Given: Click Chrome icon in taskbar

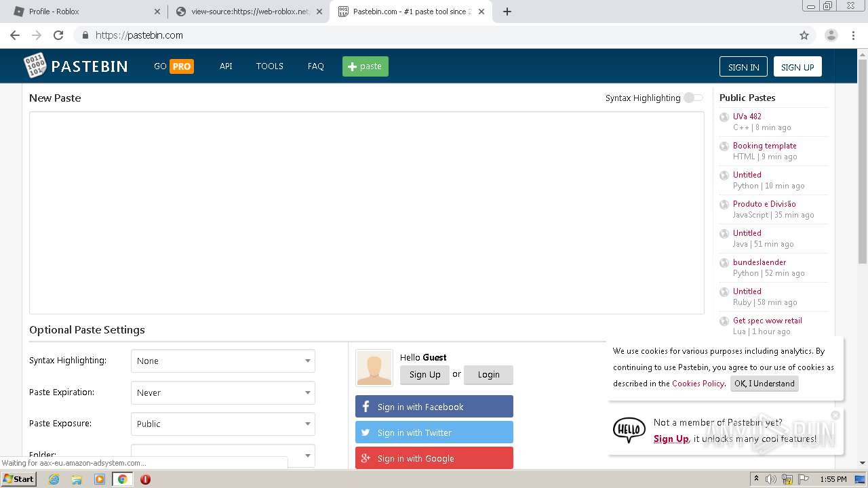Looking at the screenshot, I should (x=122, y=479).
